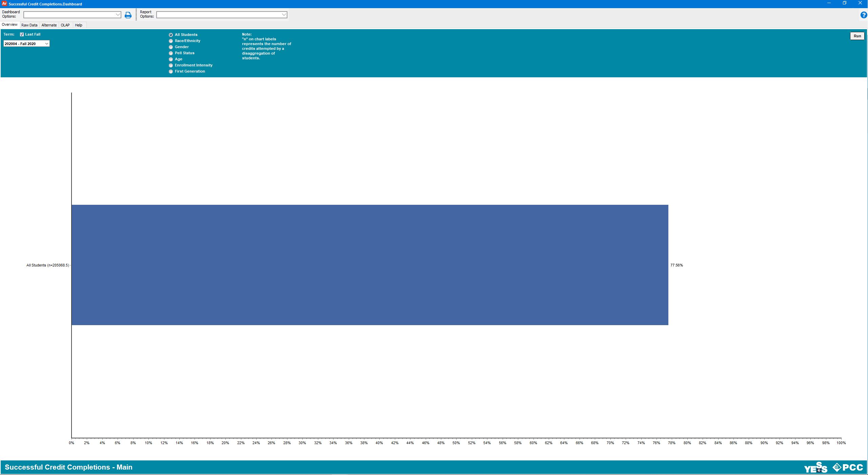This screenshot has width=868, height=475.
Task: Click the Run button to execute report
Action: coord(857,36)
